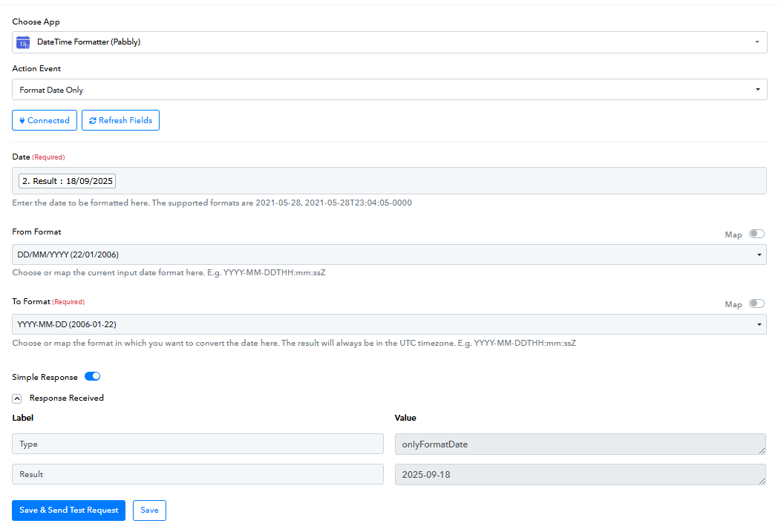781x532 pixels.
Task: Toggle the Map switch for From Format
Action: point(757,234)
